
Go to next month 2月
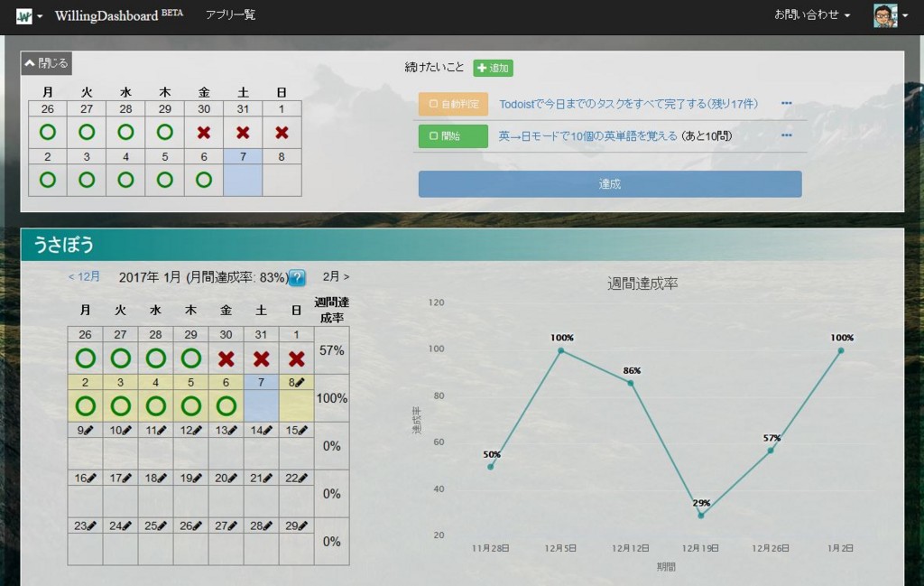coord(336,276)
